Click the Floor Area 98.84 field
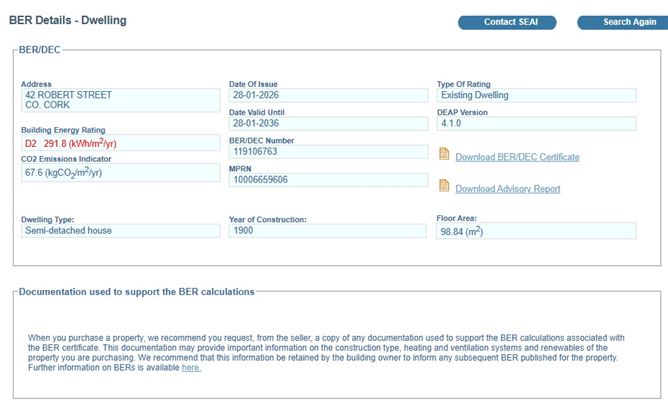This screenshot has height=407, width=668. (535, 231)
